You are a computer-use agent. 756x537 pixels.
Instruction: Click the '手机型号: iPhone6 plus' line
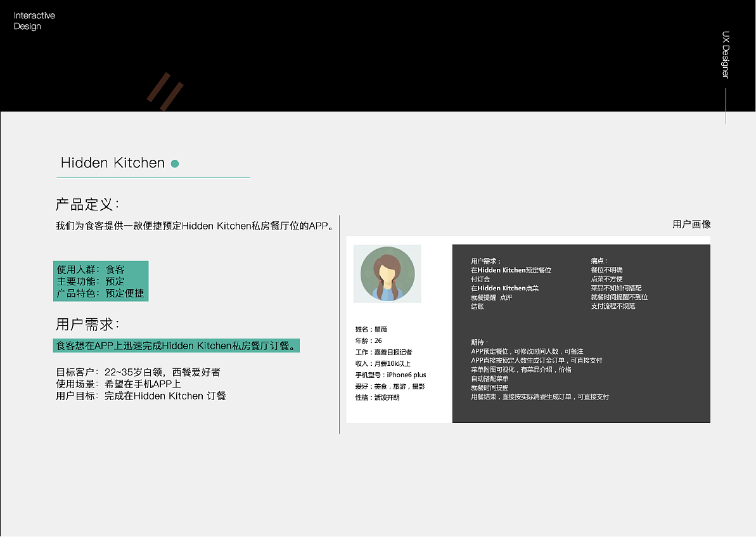coord(391,375)
